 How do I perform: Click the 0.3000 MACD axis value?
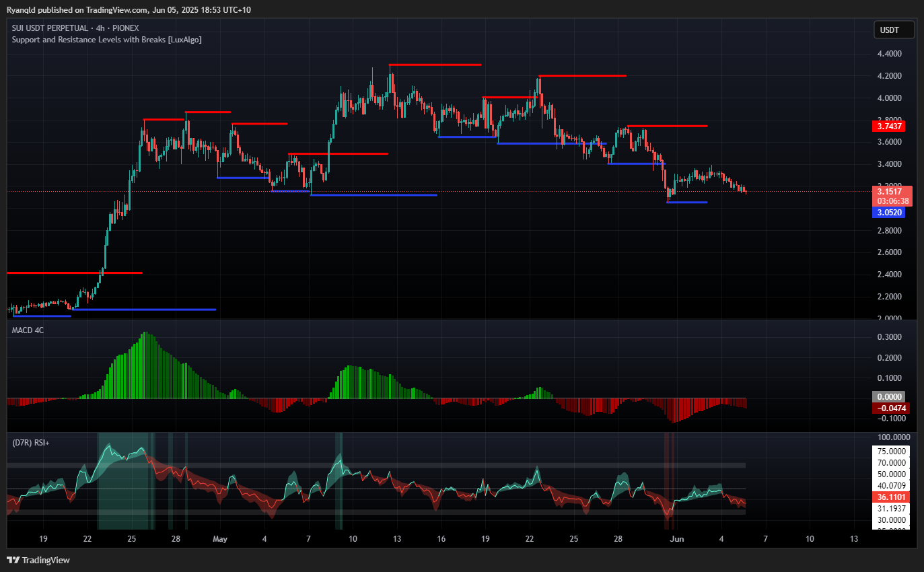pos(890,336)
